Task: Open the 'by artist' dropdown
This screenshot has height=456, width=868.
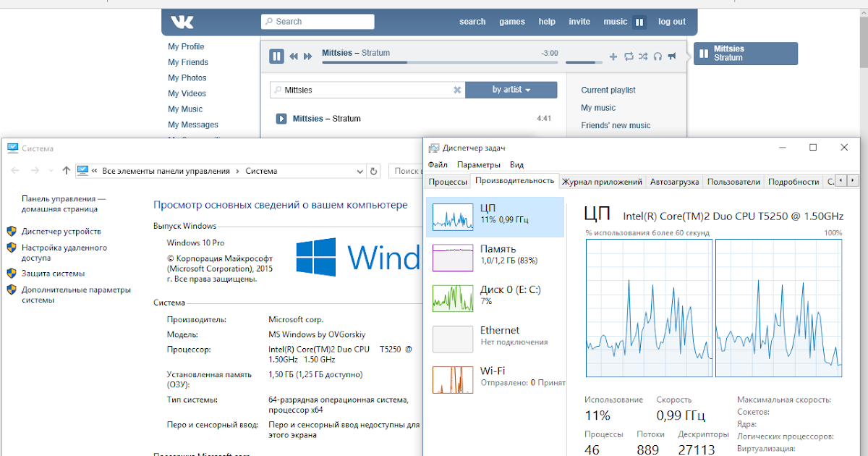Action: (511, 90)
